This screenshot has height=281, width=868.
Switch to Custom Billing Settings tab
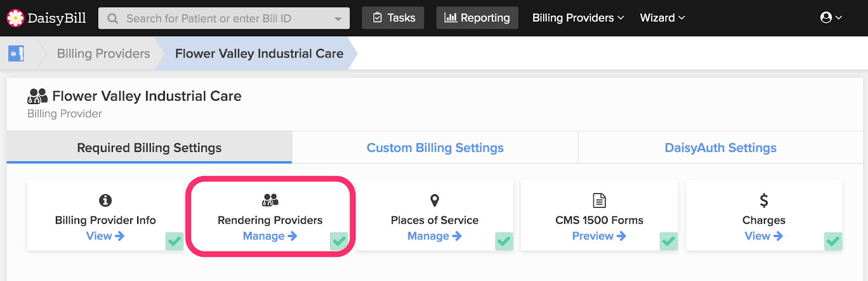(435, 148)
